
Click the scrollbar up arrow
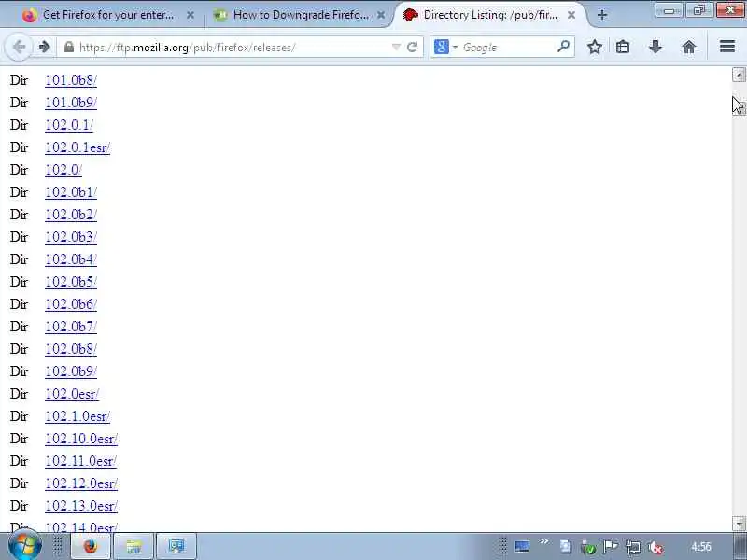point(739,75)
